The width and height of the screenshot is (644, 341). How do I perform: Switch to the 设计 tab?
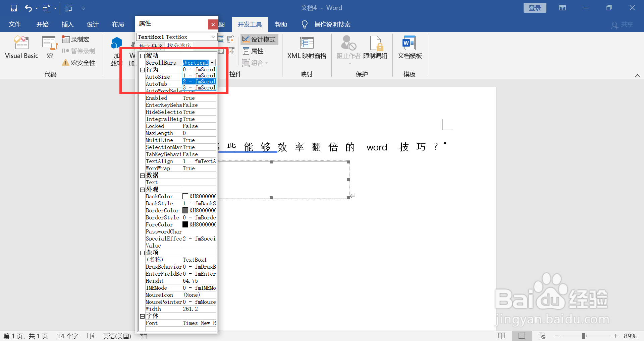[93, 24]
